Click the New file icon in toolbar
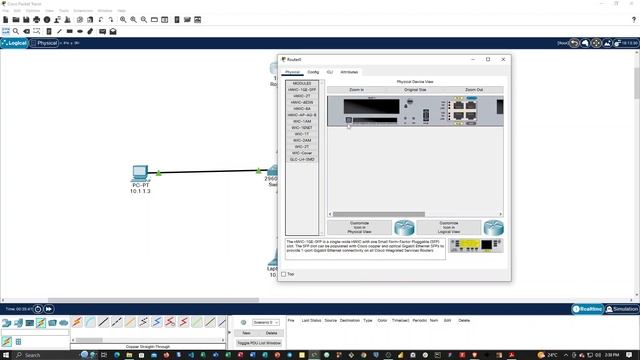Image resolution: width=640 pixels, height=360 pixels. point(6,20)
